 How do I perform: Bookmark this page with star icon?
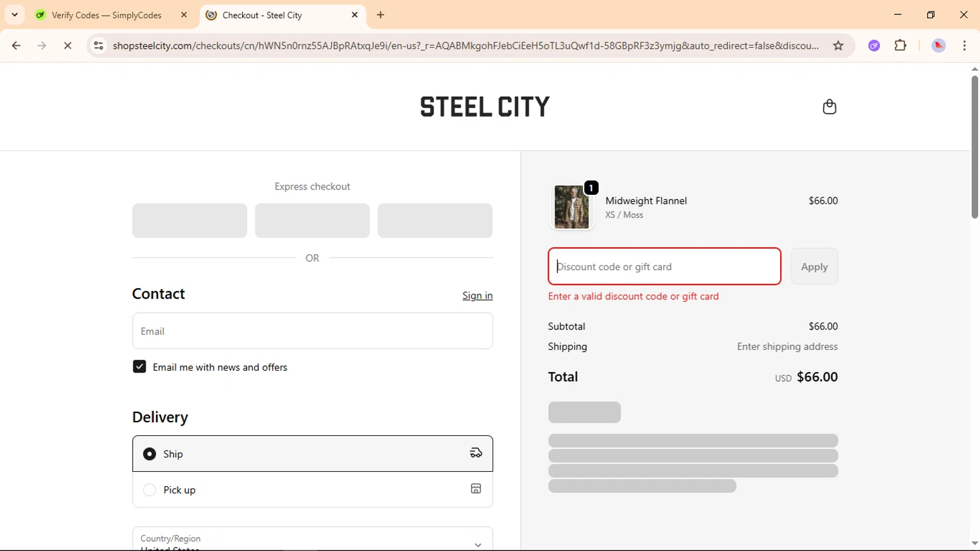(x=838, y=46)
